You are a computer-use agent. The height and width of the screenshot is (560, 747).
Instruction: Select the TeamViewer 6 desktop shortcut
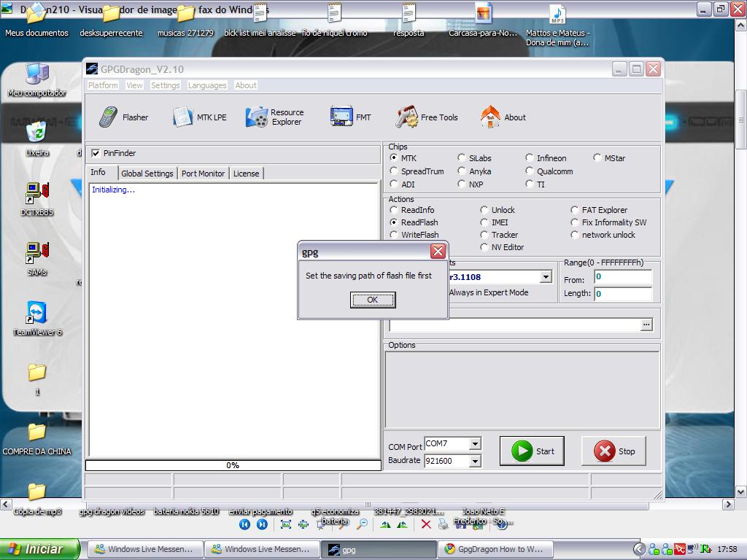pos(36,319)
